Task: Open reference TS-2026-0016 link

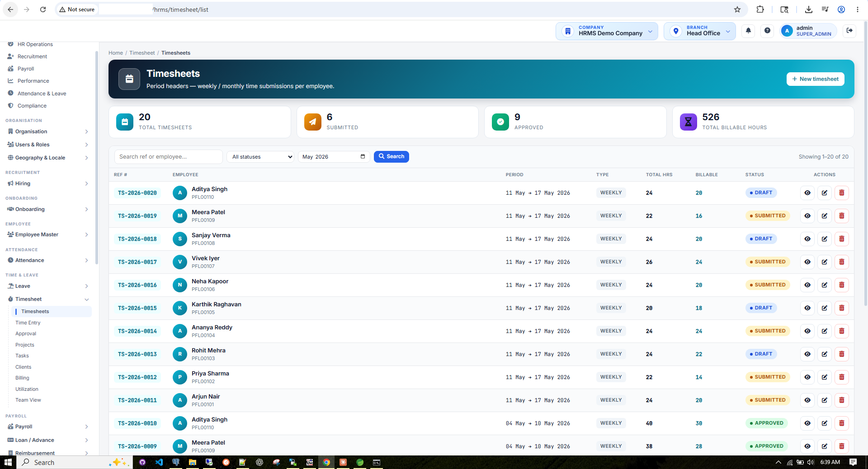Action: [x=137, y=285]
